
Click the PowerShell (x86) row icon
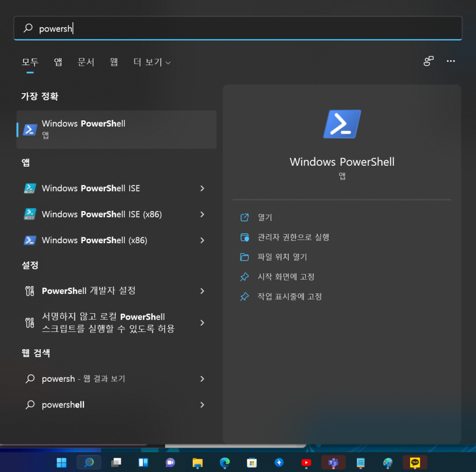30,240
